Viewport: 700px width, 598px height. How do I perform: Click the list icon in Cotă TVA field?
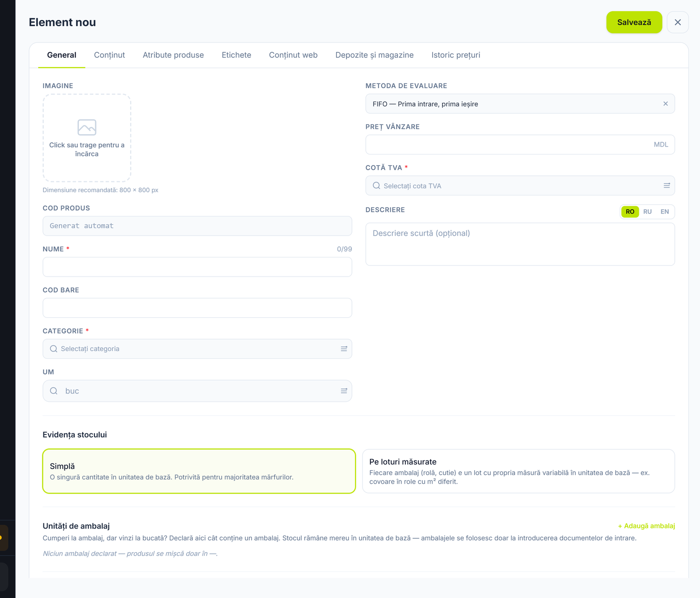[x=667, y=186]
